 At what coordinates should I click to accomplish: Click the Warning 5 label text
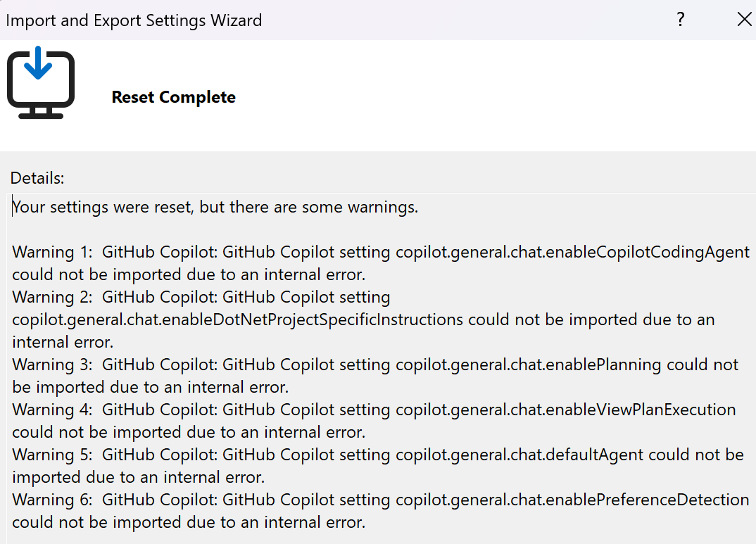(52, 455)
